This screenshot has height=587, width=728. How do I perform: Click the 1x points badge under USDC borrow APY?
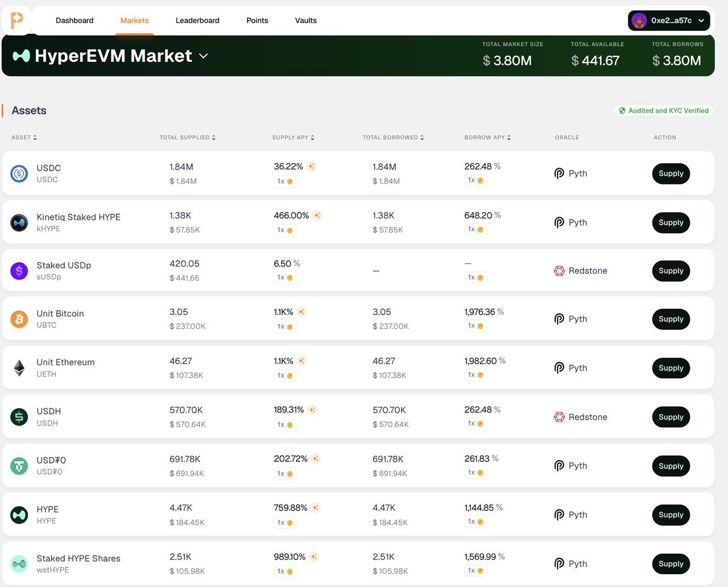(476, 180)
